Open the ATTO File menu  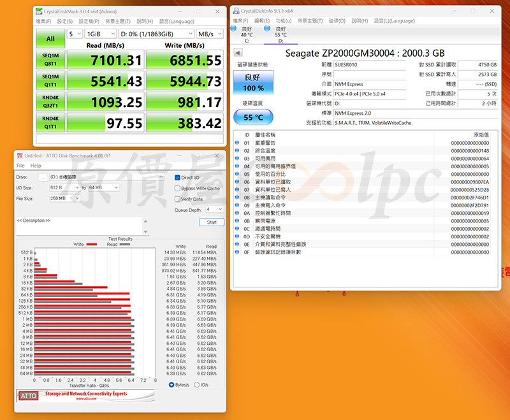pyautogui.click(x=20, y=166)
